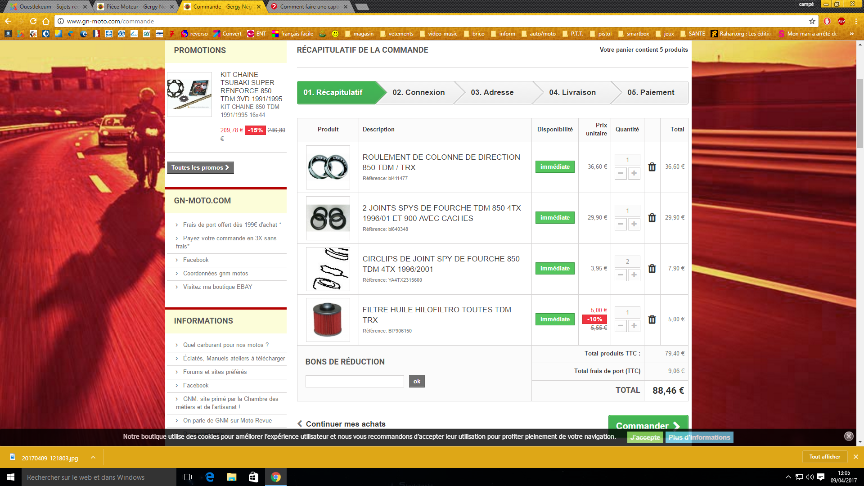Delete the FILTRE HUILE HIFLOFILTRO item
The image size is (864, 486).
coord(652,319)
